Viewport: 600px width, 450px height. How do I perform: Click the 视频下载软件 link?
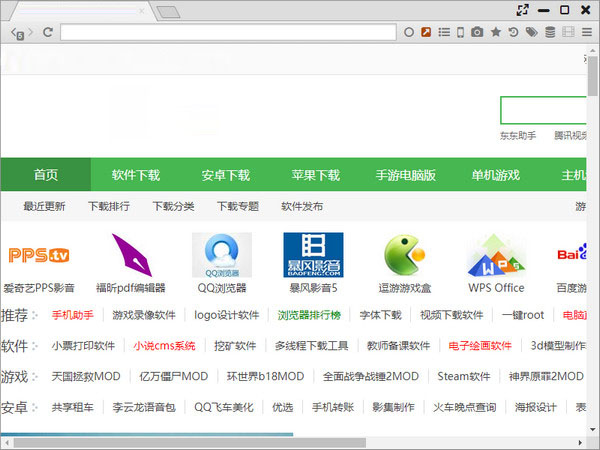452,315
